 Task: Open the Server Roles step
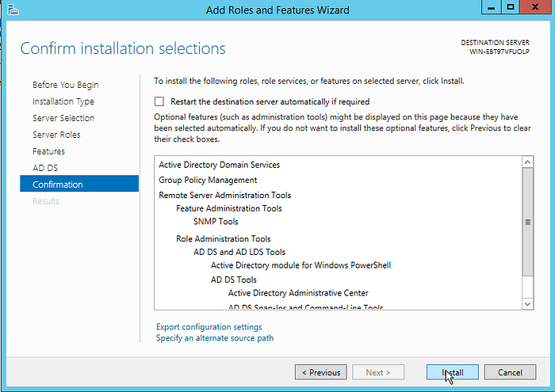coord(56,135)
